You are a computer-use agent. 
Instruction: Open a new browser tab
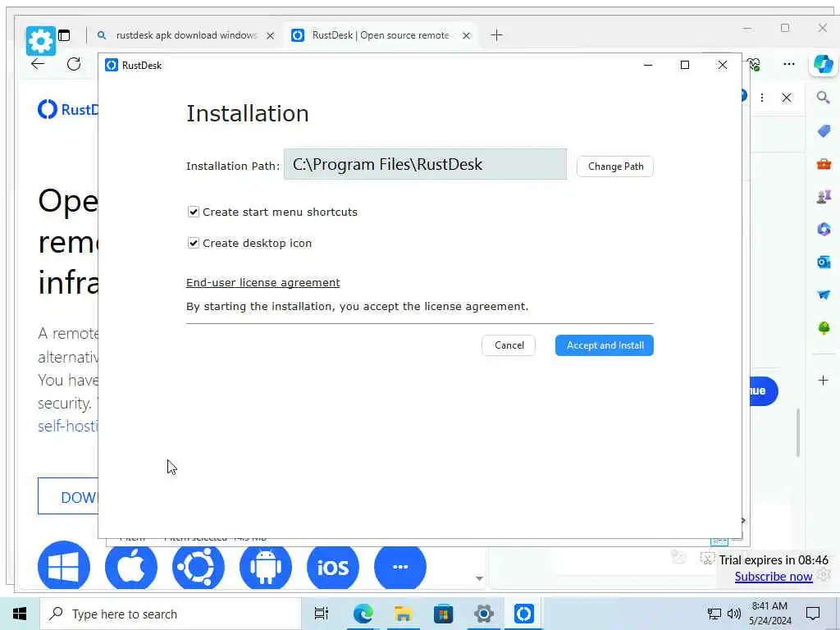coord(496,35)
